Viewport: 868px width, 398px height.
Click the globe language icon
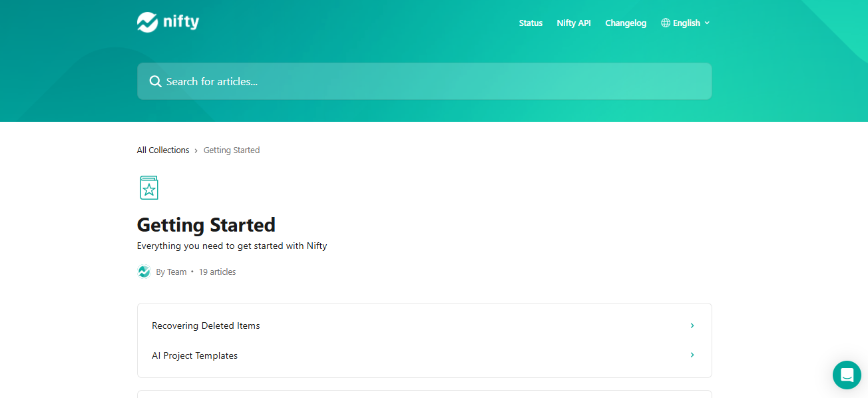666,23
